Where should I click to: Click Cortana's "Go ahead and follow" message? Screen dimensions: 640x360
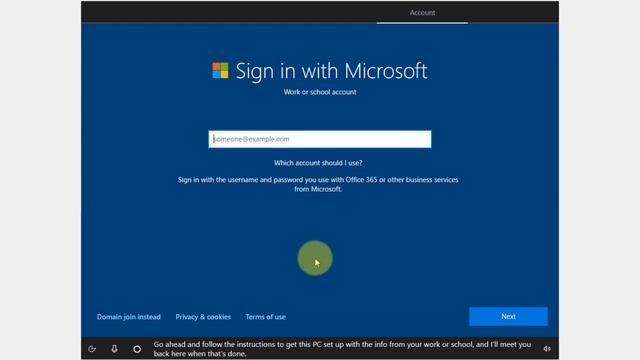[342, 349]
